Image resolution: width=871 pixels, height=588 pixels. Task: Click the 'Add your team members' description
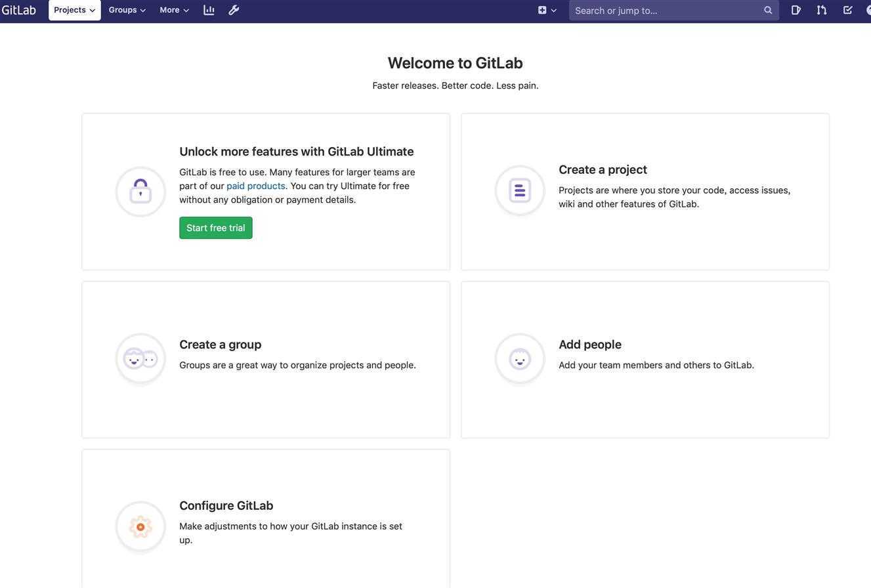point(656,365)
